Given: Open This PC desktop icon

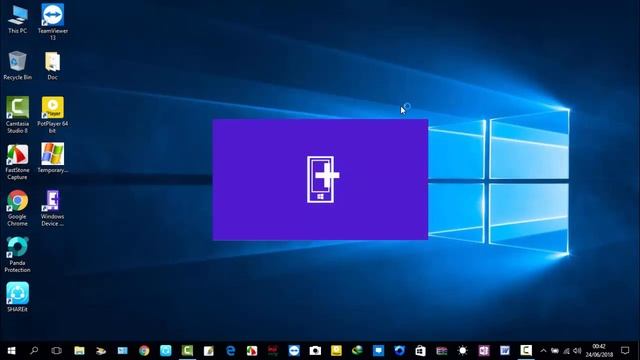Looking at the screenshot, I should point(18,19).
